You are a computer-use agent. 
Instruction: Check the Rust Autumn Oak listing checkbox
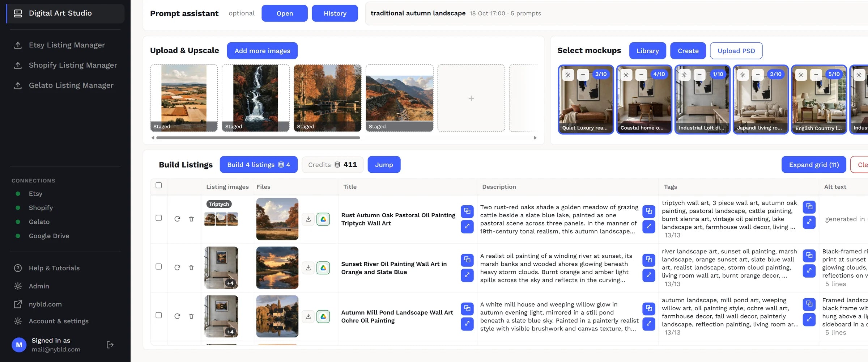pyautogui.click(x=158, y=218)
